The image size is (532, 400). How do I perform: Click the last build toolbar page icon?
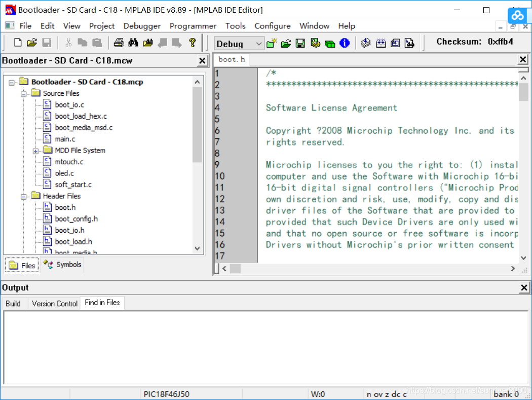coord(409,43)
